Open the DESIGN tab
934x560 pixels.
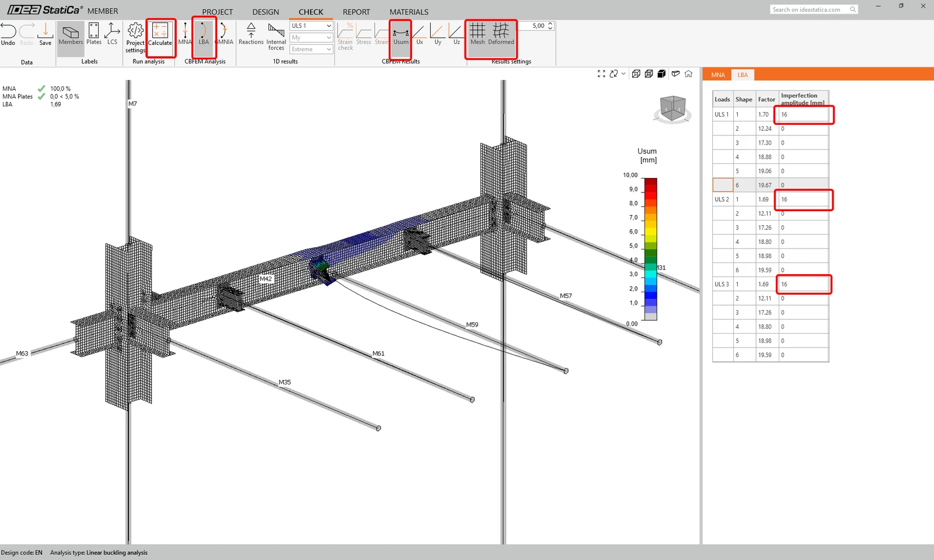coord(266,12)
